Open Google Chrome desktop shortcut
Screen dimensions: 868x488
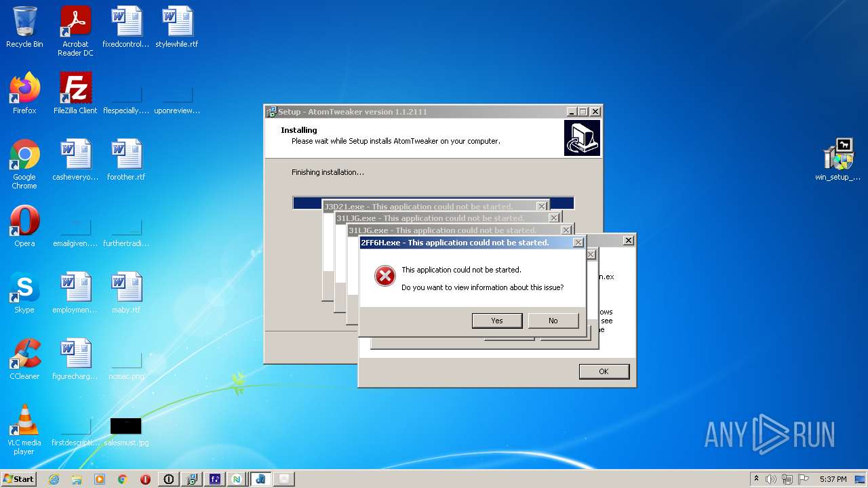point(24,164)
